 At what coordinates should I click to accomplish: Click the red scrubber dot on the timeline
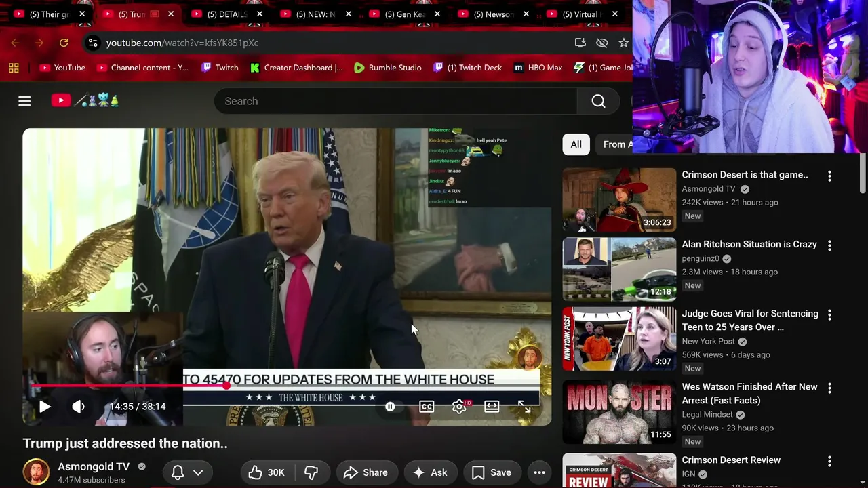(x=226, y=386)
